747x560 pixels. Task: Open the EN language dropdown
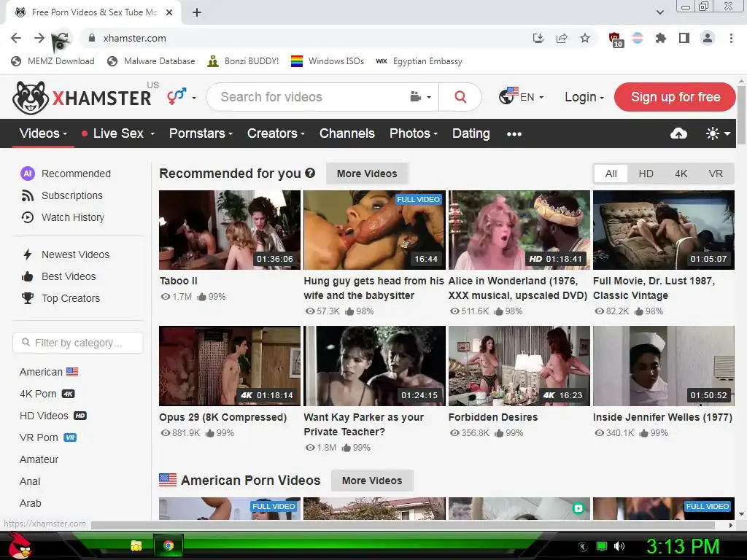click(x=521, y=97)
